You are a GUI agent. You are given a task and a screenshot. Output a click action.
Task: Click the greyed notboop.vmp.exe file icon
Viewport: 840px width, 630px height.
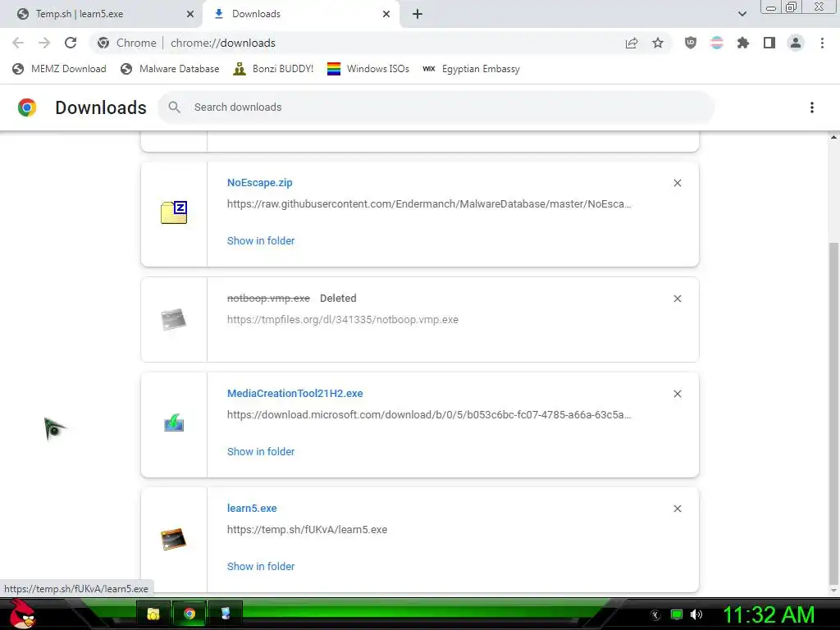[174, 319]
